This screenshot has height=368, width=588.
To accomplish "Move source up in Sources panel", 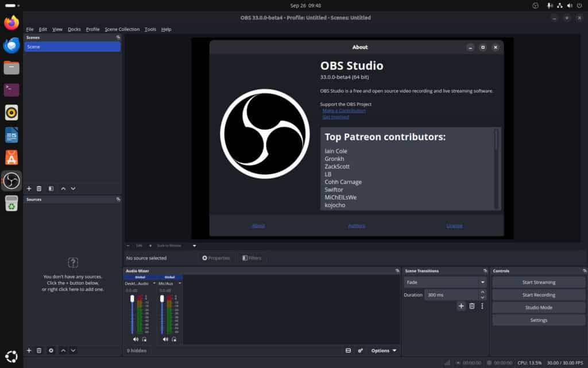I will 63,350.
